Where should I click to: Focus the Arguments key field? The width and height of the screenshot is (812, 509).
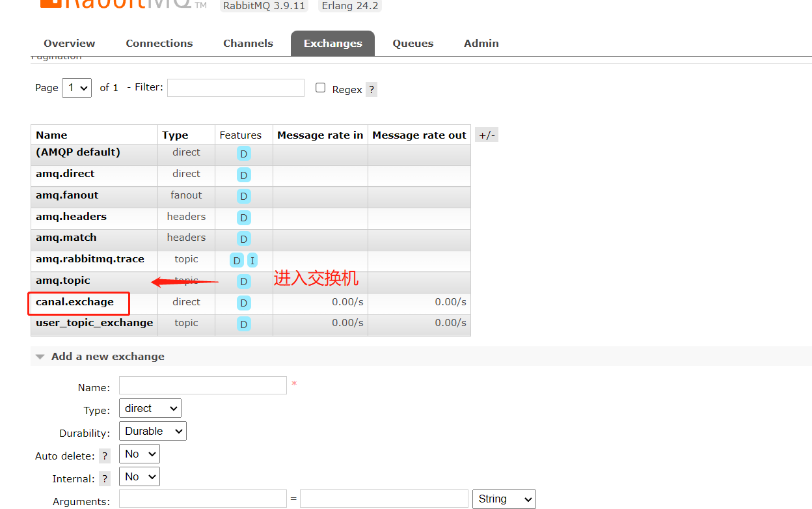[203, 499]
